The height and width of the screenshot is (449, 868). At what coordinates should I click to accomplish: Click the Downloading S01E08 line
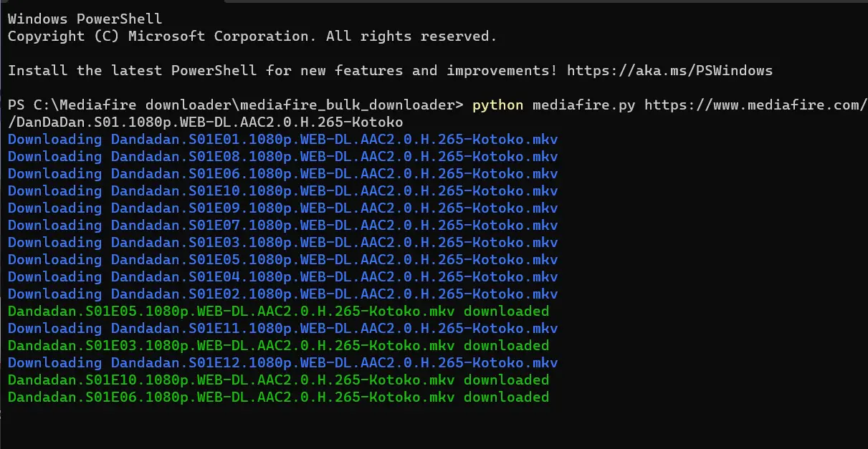click(x=283, y=157)
